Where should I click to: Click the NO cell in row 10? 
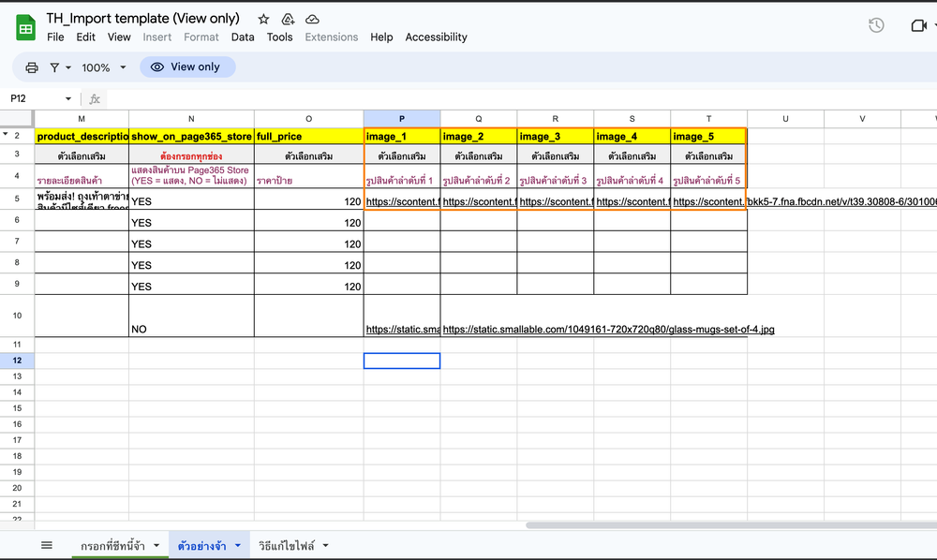pyautogui.click(x=191, y=316)
